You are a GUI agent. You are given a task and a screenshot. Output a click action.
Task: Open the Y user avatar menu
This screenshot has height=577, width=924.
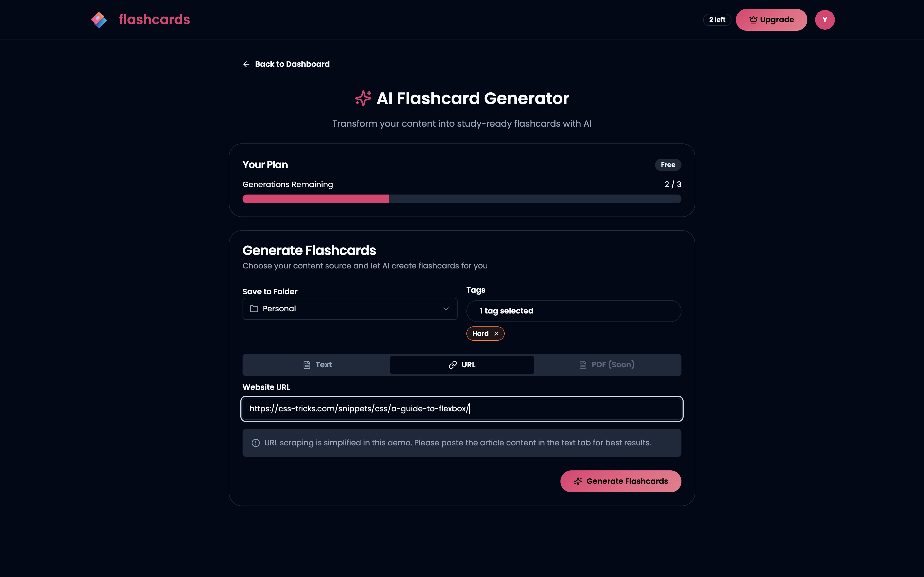(x=824, y=20)
